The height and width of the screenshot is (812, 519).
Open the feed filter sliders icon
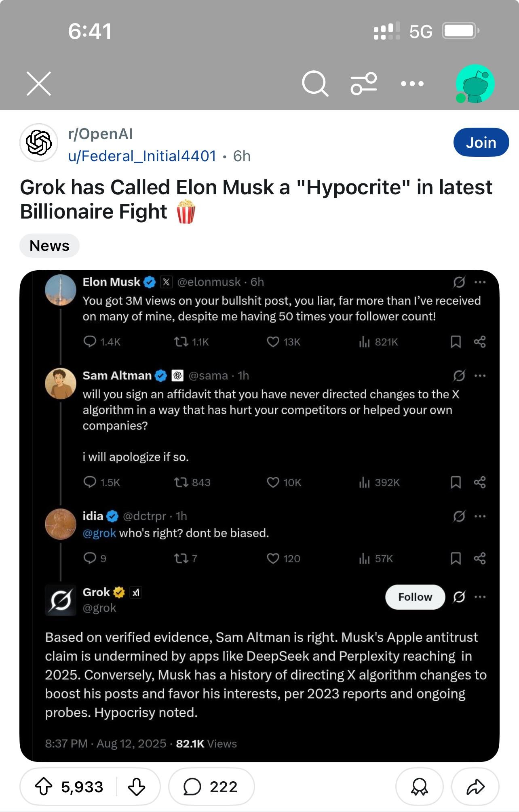coord(364,84)
